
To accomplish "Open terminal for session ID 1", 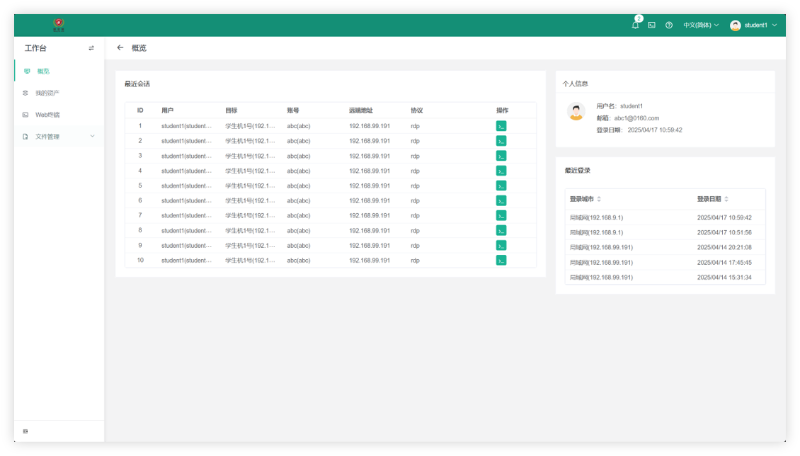I will pyautogui.click(x=501, y=126).
